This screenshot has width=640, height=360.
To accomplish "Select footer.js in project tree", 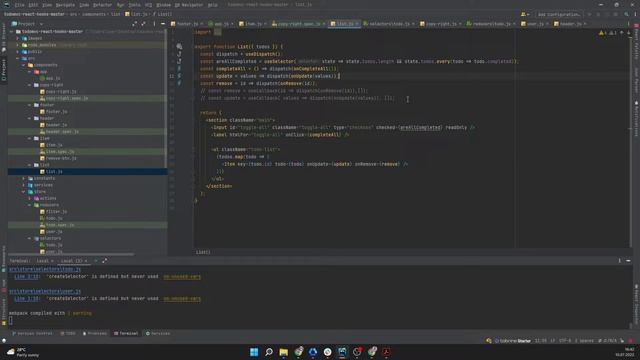I will 53,111.
